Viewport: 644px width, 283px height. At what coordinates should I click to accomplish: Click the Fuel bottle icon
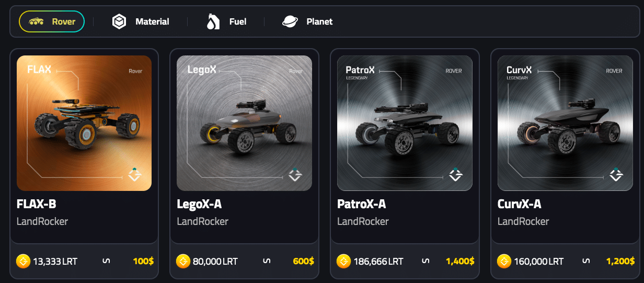point(213,21)
